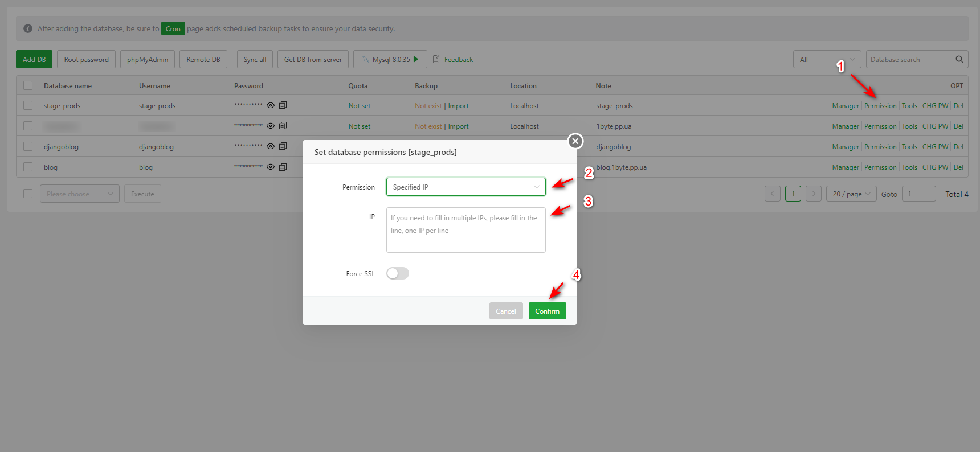980x452 pixels.
Task: Open the phpMyAdmin toolbar item
Action: [148, 59]
